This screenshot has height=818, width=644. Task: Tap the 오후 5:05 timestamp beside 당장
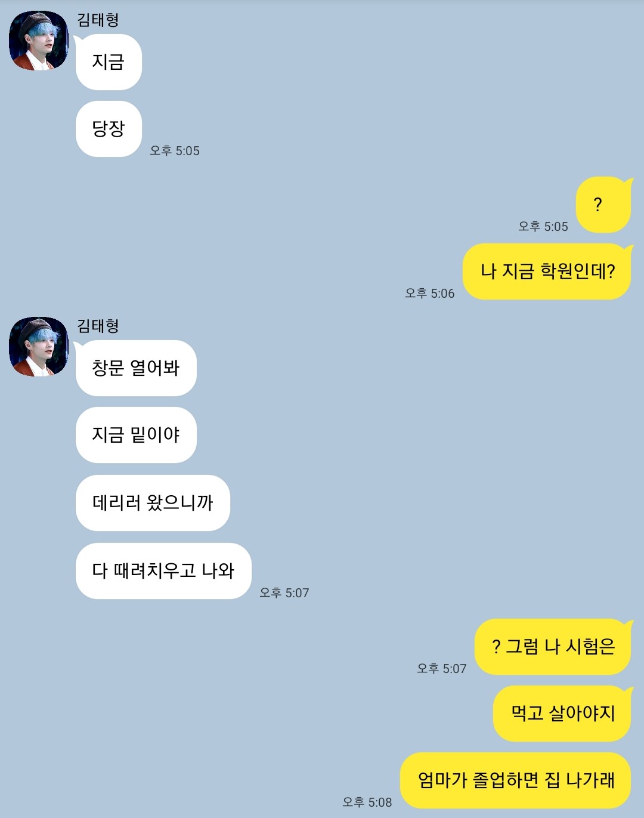pyautogui.click(x=175, y=151)
